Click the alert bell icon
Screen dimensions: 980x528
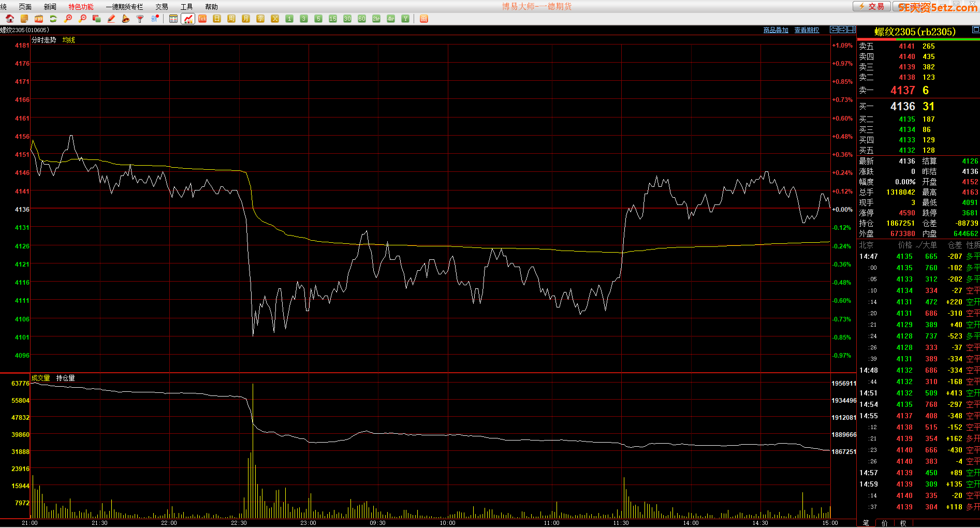[125, 19]
